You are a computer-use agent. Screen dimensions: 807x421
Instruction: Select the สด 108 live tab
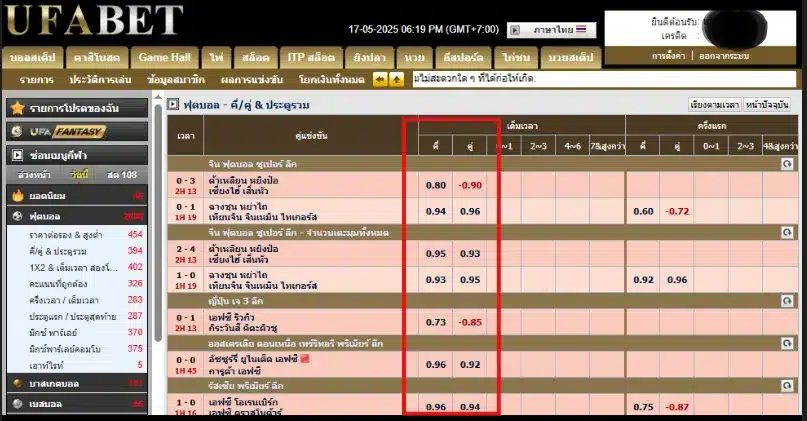pyautogui.click(x=122, y=174)
